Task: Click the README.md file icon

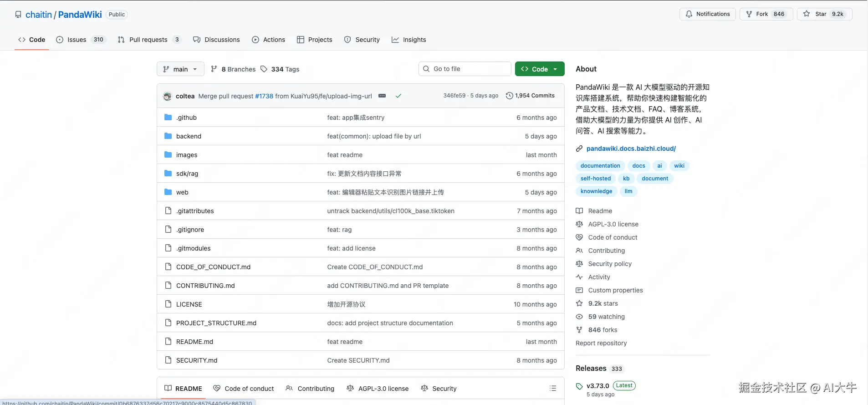Action: 168,342
